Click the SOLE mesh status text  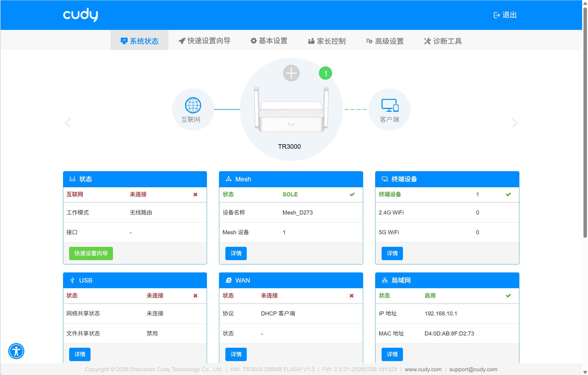pyautogui.click(x=290, y=194)
